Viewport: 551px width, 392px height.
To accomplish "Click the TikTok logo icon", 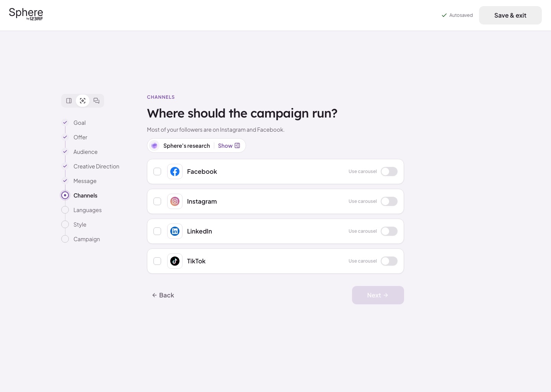I will click(x=175, y=261).
